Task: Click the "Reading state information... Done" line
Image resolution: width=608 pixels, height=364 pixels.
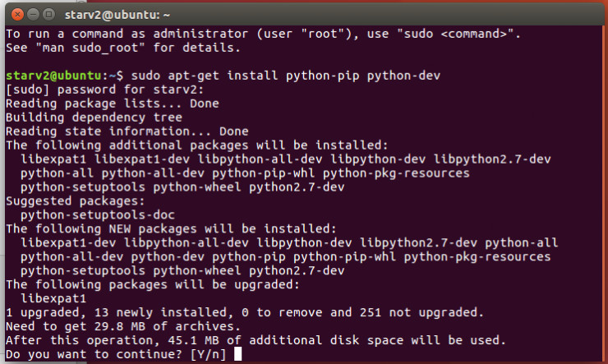Action: [x=127, y=131]
